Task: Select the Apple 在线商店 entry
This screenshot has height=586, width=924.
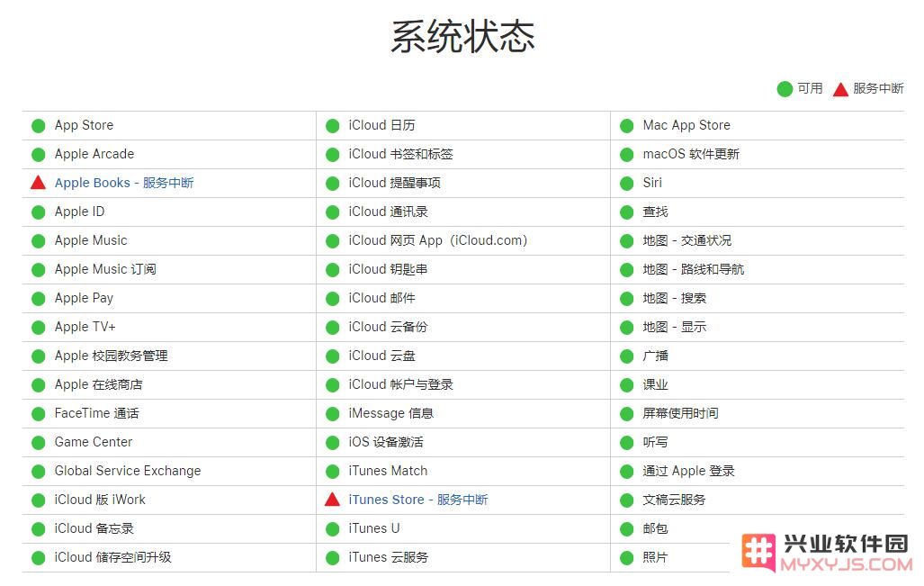Action: pos(98,384)
